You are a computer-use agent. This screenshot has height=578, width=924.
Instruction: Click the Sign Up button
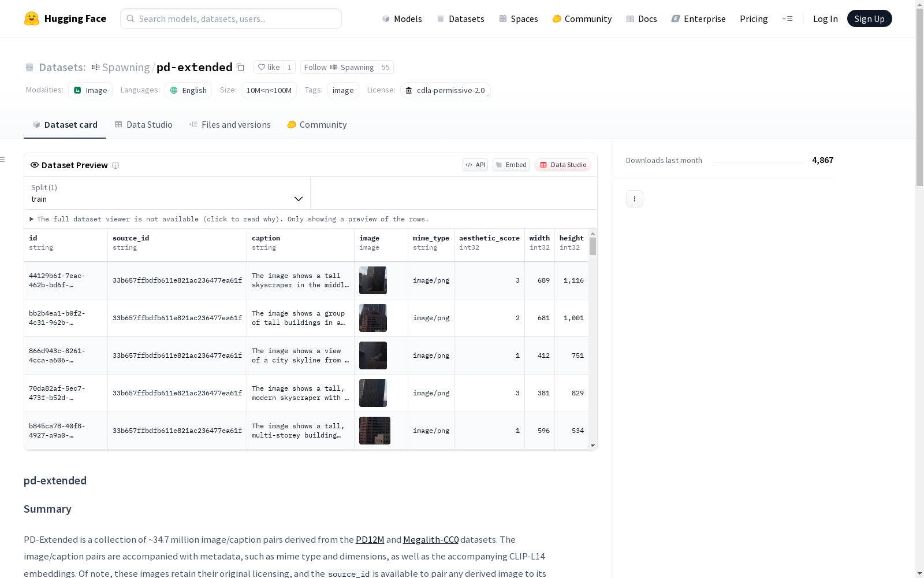[869, 18]
